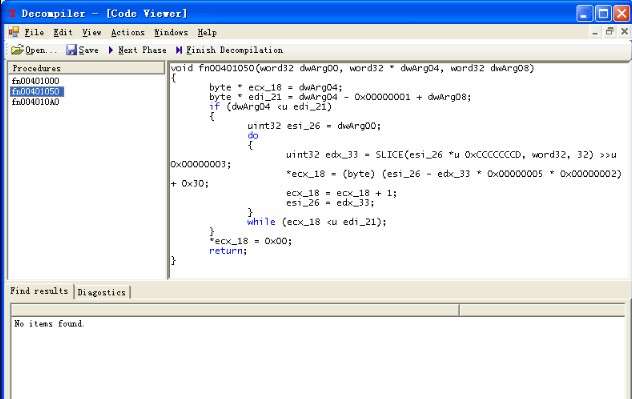Click the Finish Decompilation skip icon
The width and height of the screenshot is (632, 399).
tap(179, 50)
